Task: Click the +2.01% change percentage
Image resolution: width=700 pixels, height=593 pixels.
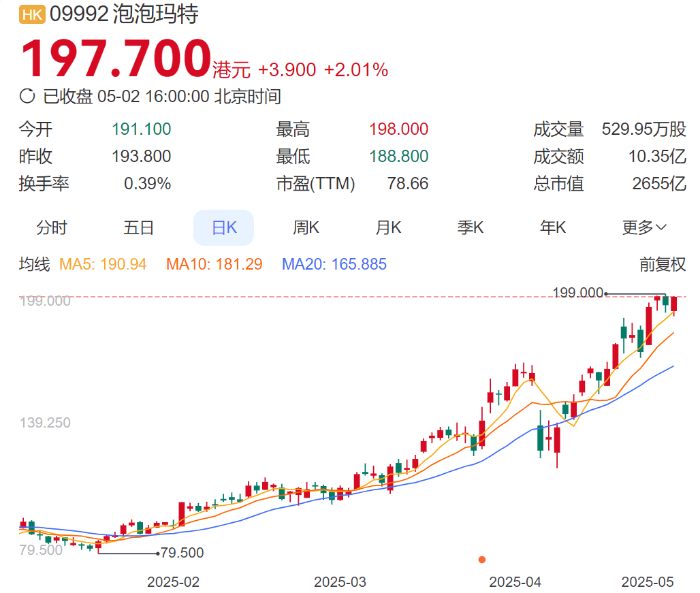Action: point(356,70)
